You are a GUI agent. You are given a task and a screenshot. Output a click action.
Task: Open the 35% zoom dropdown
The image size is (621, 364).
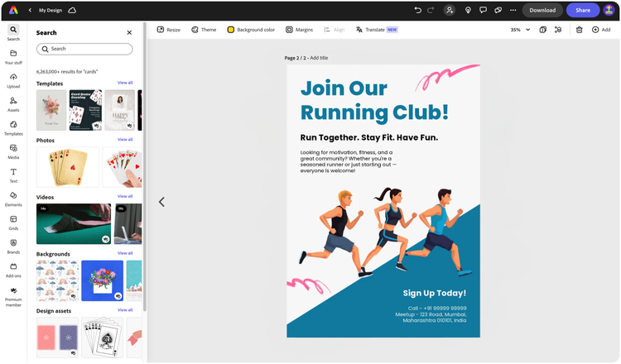click(x=520, y=30)
